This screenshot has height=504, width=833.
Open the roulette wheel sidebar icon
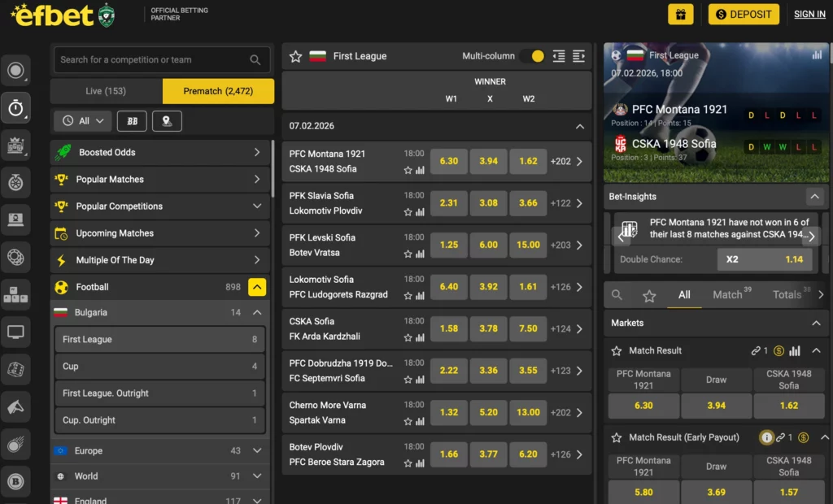15,182
